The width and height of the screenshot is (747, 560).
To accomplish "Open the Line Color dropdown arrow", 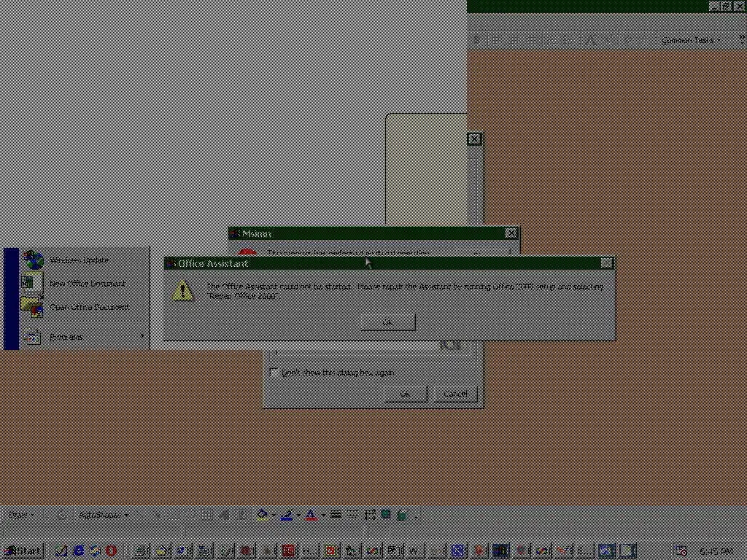I will (x=298, y=515).
